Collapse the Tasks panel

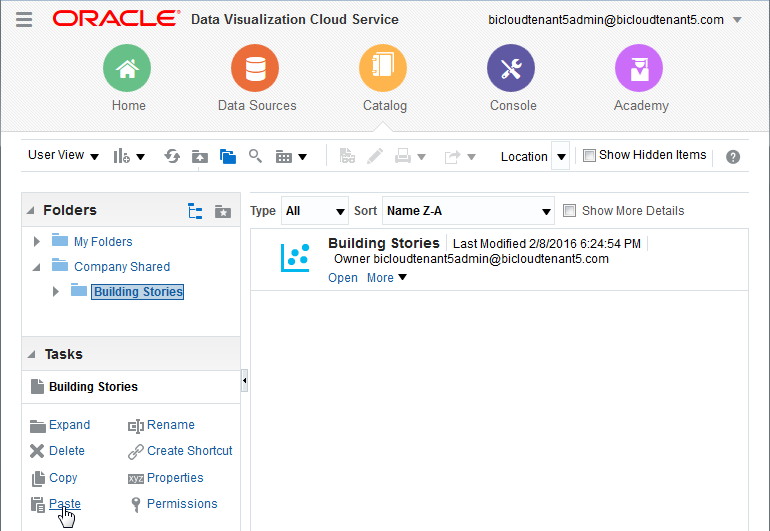pyautogui.click(x=32, y=354)
